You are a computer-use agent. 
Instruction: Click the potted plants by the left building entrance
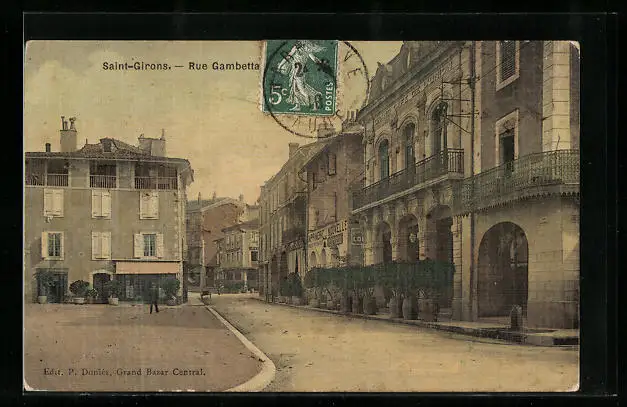tap(80, 291)
